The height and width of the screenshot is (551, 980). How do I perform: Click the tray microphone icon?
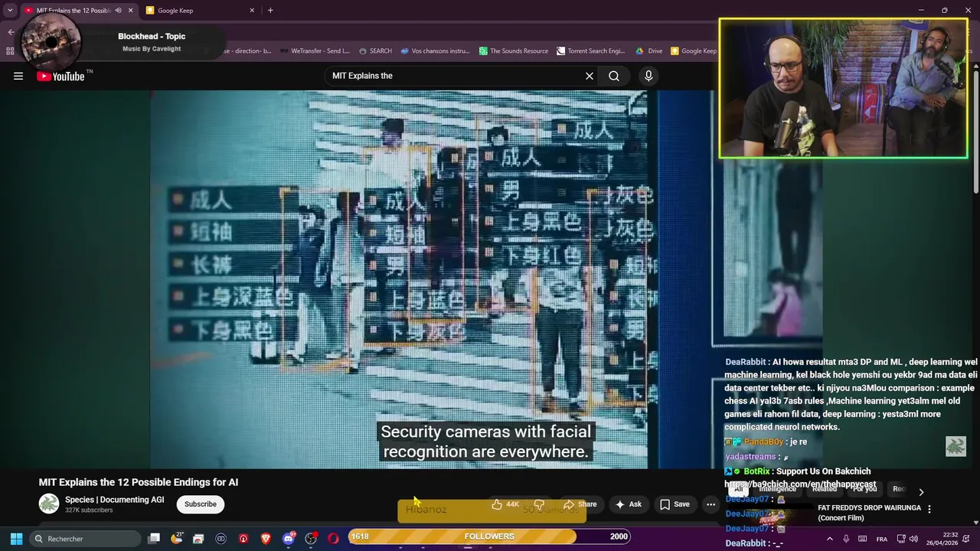click(846, 539)
